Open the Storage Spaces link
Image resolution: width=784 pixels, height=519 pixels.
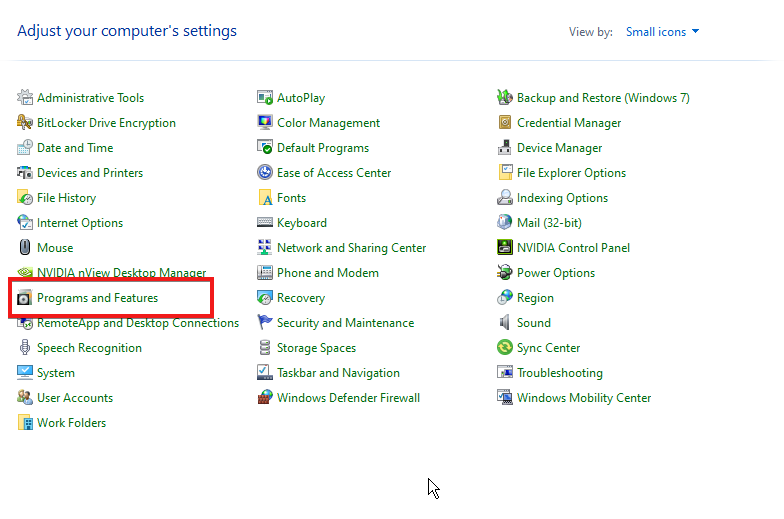click(x=316, y=348)
